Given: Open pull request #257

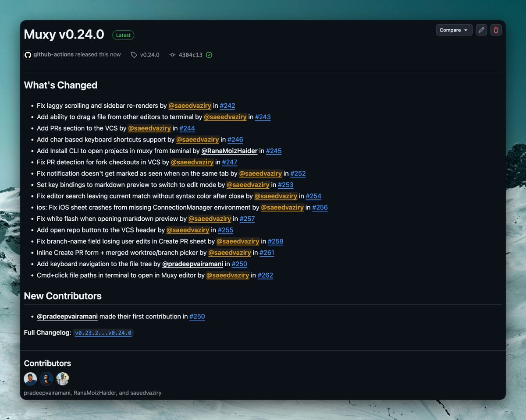Looking at the screenshot, I should pyautogui.click(x=247, y=219).
